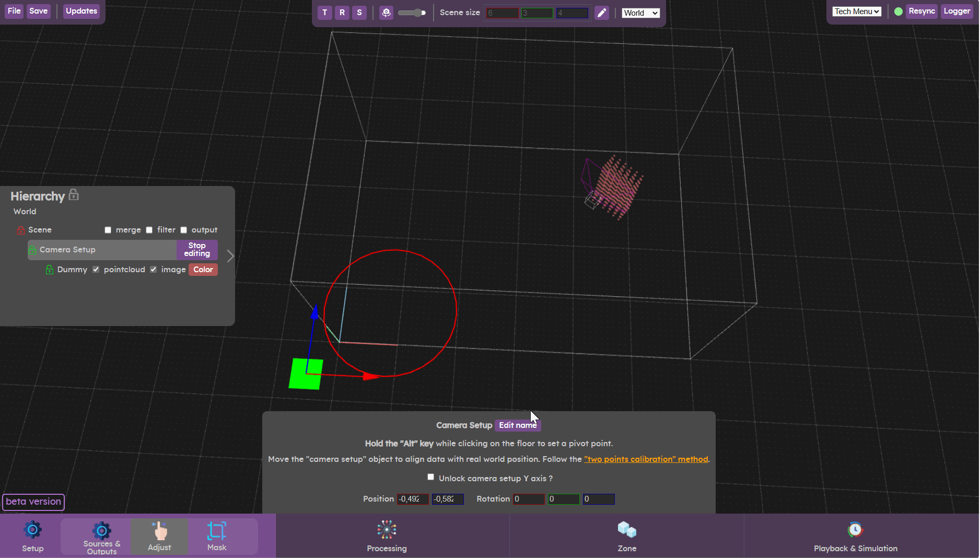Enable the Scene output checkbox
This screenshot has height=558, width=980.
point(184,230)
